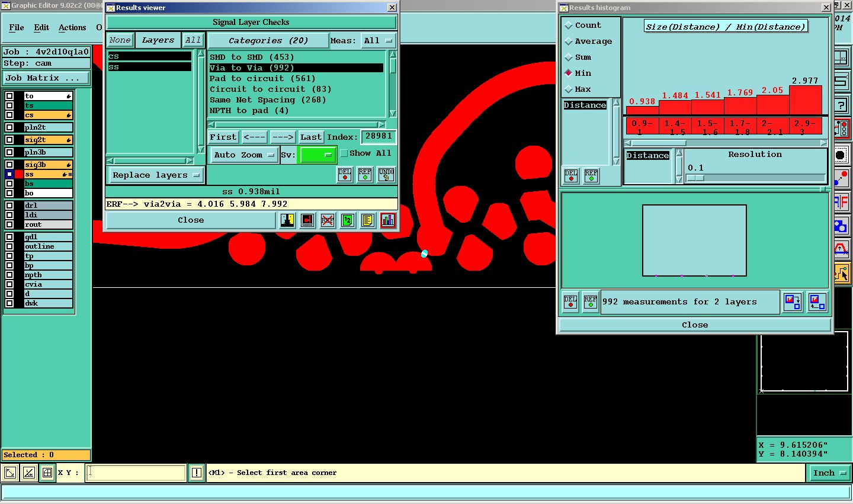
Task: Select the Min radio option
Action: pos(569,73)
